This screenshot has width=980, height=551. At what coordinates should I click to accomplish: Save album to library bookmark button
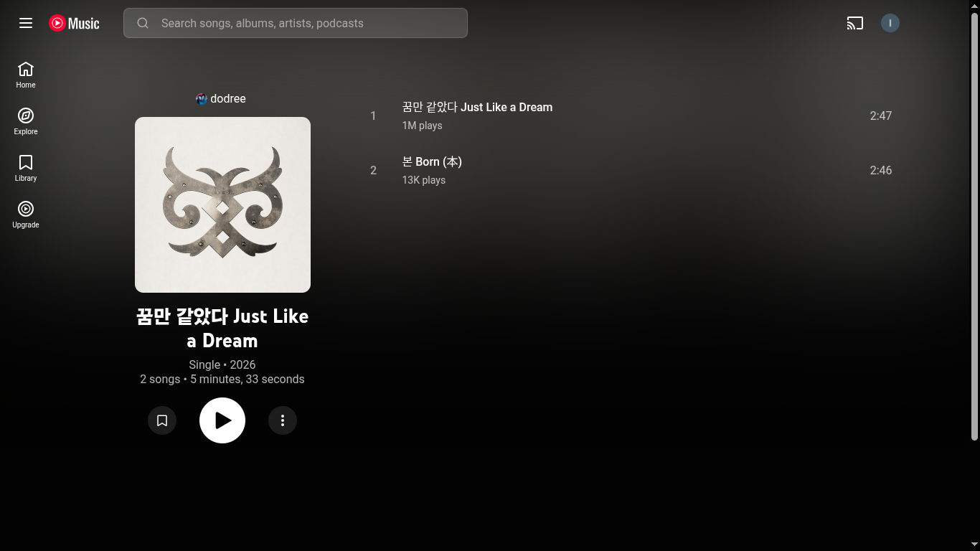[162, 420]
